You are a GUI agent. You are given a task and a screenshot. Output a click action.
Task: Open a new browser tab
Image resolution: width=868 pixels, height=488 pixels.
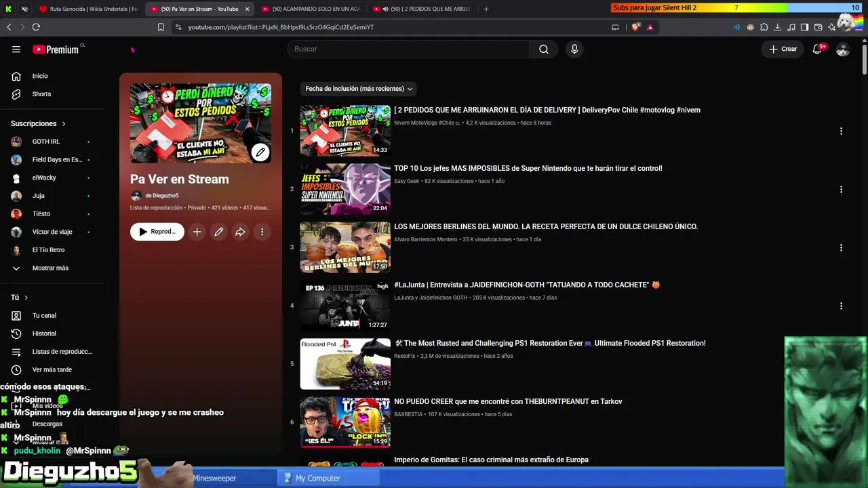coord(486,9)
